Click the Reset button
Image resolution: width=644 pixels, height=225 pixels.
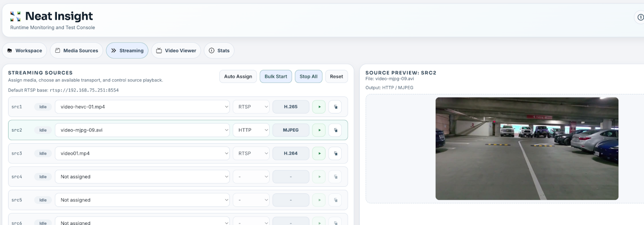pyautogui.click(x=337, y=76)
